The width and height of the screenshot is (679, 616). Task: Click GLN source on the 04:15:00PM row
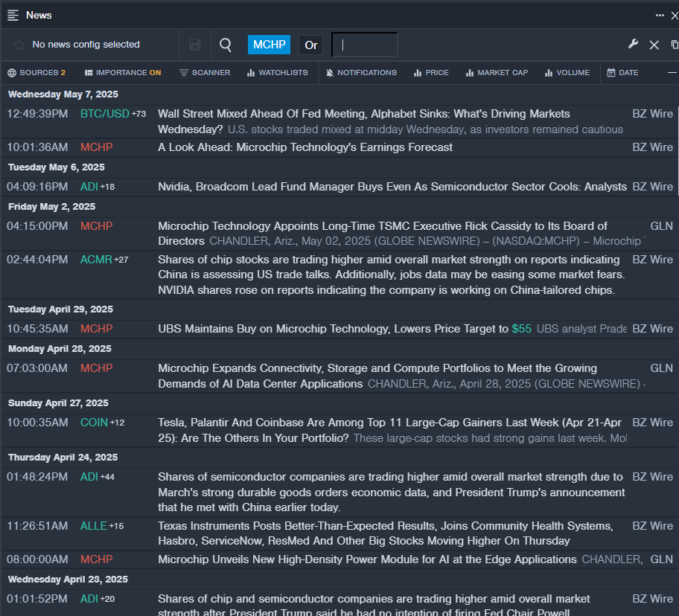(x=662, y=226)
